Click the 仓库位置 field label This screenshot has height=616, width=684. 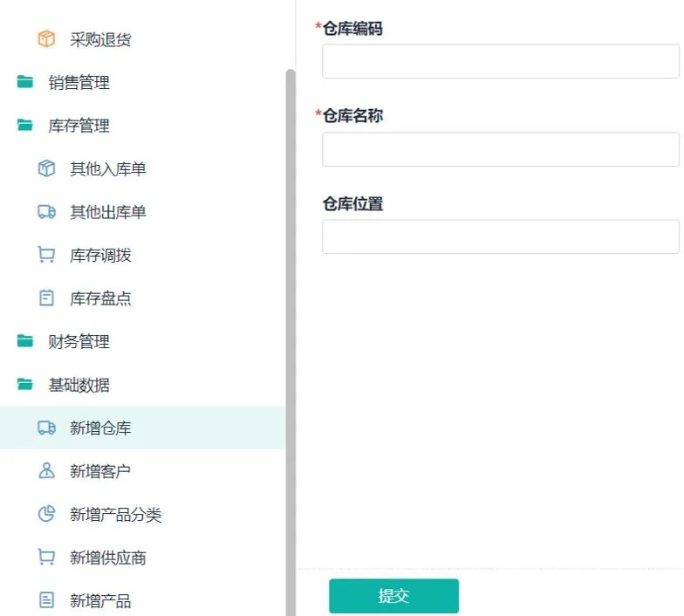[352, 203]
